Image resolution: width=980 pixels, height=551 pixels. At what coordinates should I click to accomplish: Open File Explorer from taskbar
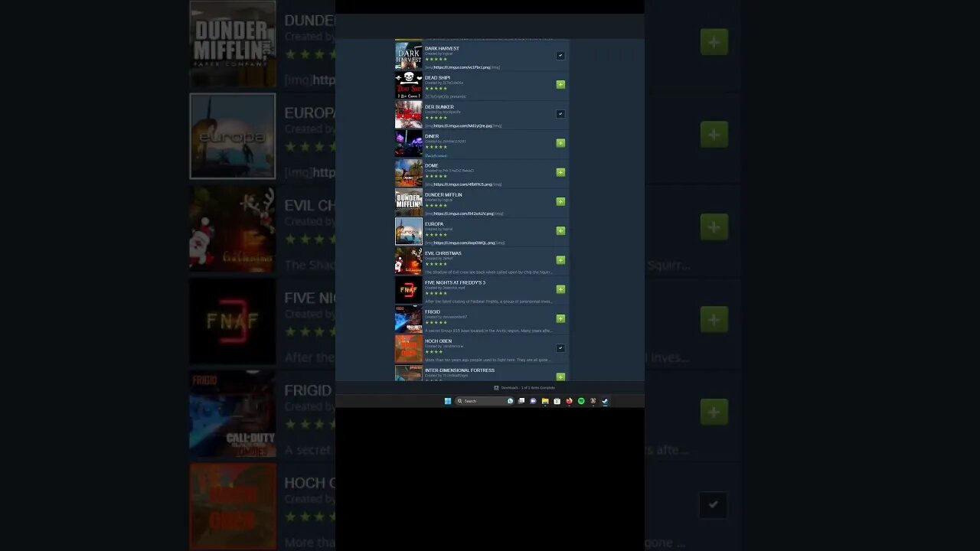545,401
